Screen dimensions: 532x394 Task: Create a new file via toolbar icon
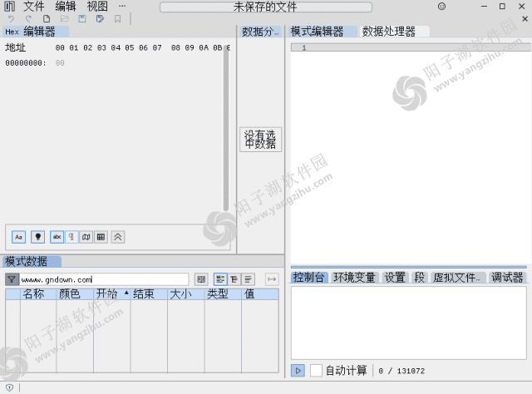(47, 19)
